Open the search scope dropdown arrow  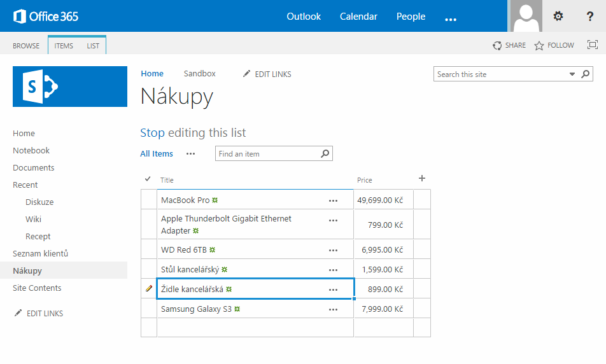click(572, 74)
